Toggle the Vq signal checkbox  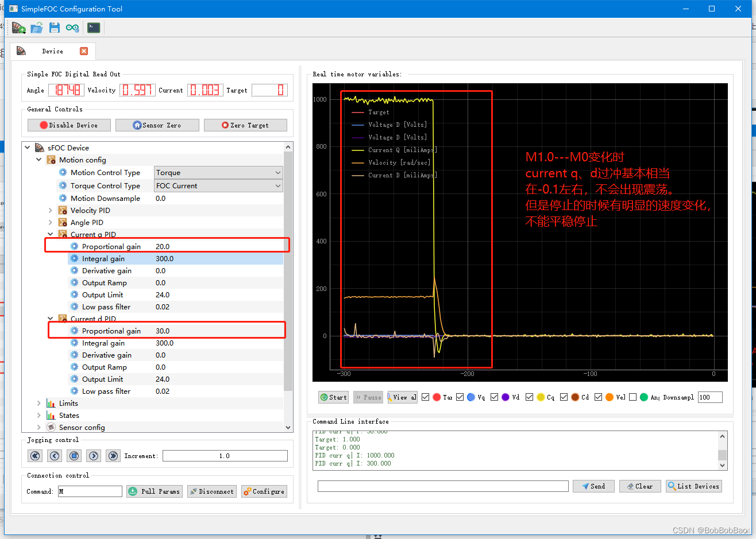460,397
